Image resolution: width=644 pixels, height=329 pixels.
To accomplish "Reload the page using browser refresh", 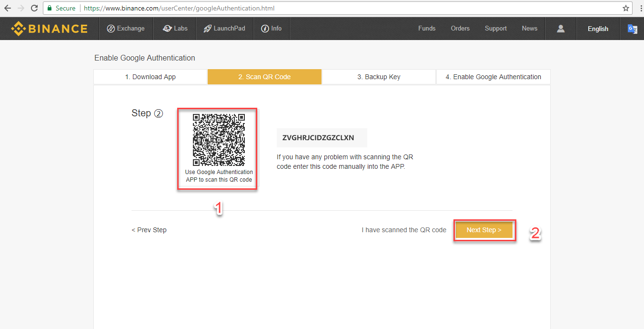I will coord(34,8).
